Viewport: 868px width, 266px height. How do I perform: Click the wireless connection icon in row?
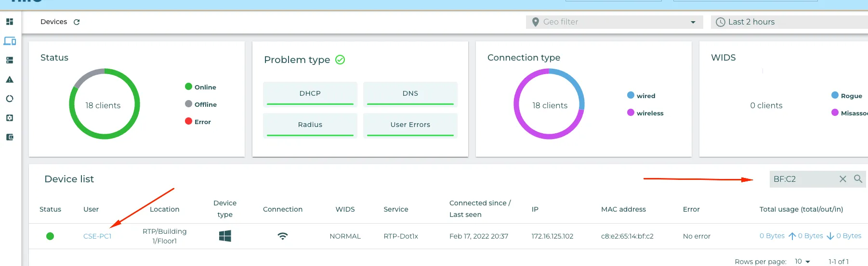283,236
